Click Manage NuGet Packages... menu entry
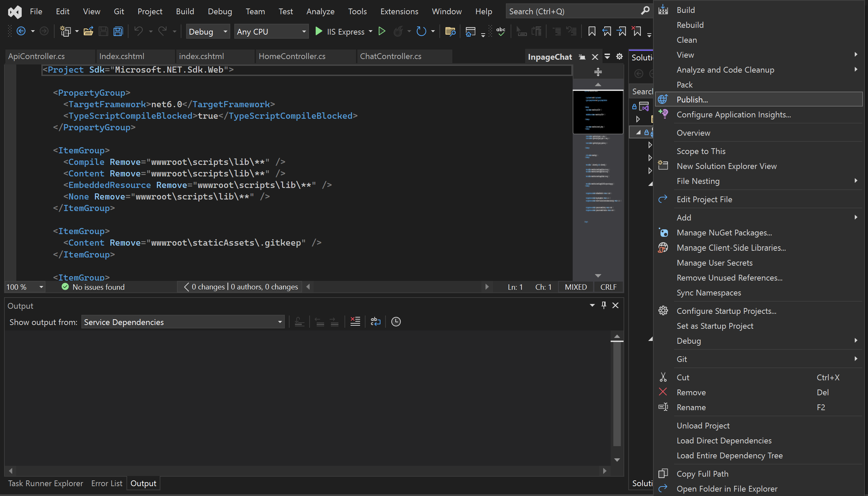Viewport: 868px width, 496px height. tap(724, 232)
